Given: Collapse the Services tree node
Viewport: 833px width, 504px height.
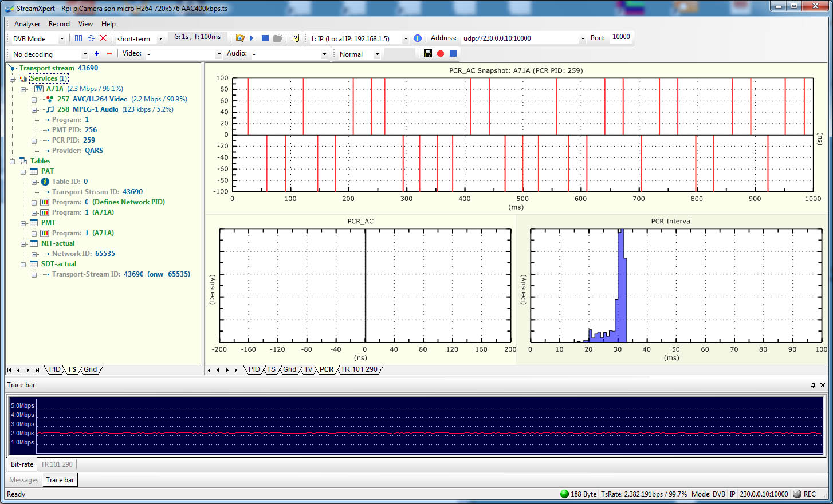Looking at the screenshot, I should pyautogui.click(x=12, y=78).
